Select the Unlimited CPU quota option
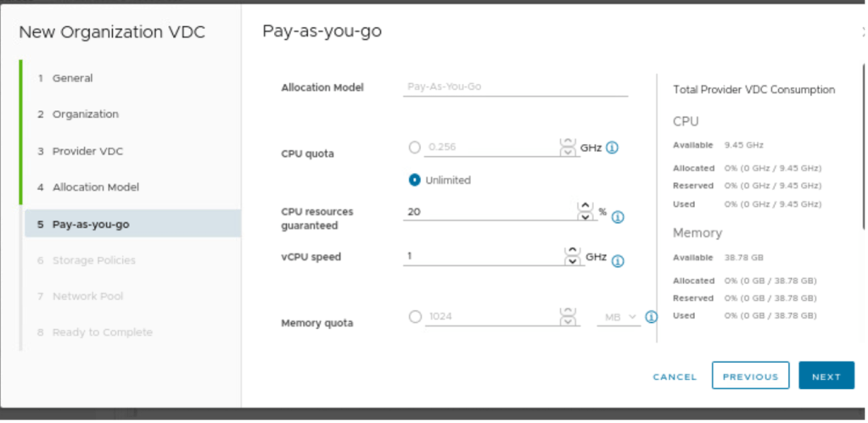The image size is (868, 423). (x=415, y=180)
